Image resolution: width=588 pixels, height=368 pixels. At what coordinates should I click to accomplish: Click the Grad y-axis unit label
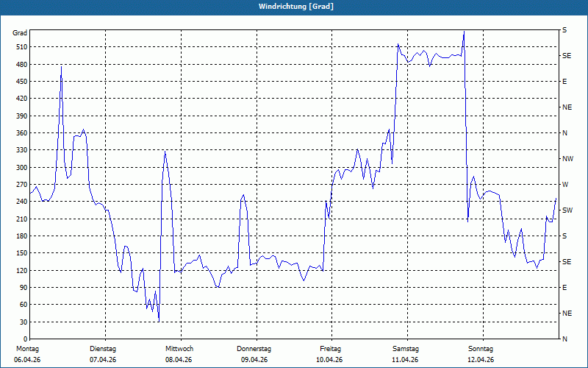20,33
